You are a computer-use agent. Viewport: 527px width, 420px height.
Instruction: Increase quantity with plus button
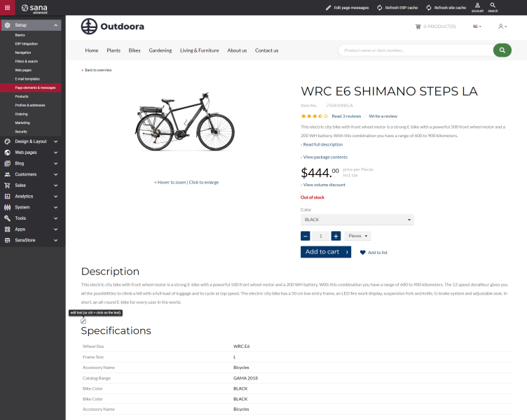pyautogui.click(x=336, y=236)
